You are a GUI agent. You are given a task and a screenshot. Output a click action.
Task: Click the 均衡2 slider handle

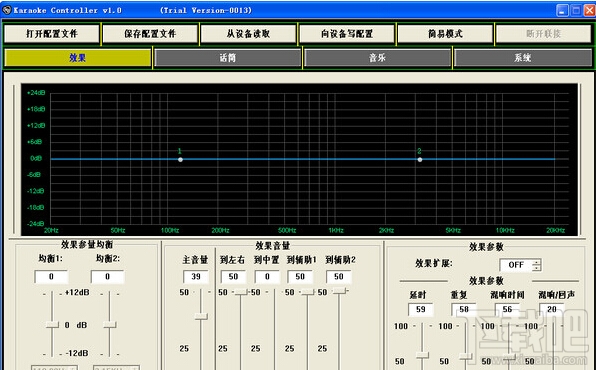[109, 324]
